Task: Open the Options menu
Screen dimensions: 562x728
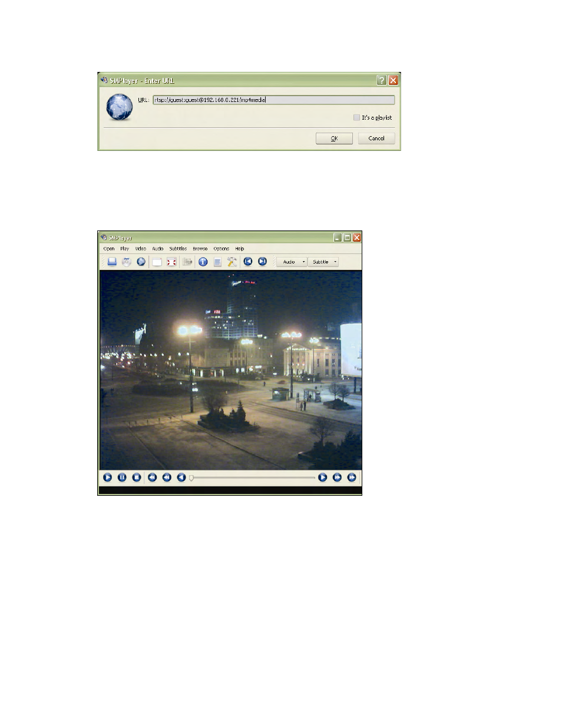Action: (x=222, y=249)
